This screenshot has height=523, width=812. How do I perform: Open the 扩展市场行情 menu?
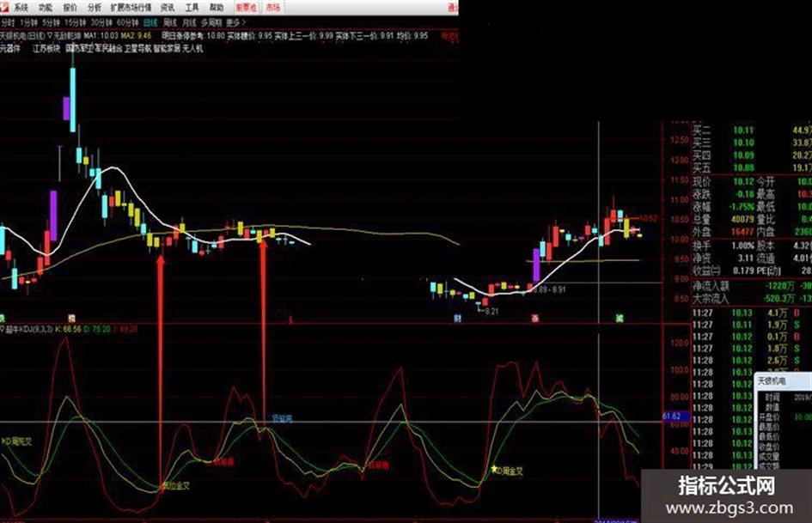point(131,7)
